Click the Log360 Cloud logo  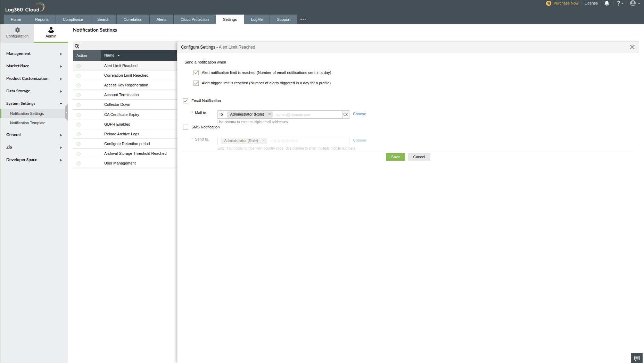pyautogui.click(x=25, y=7)
